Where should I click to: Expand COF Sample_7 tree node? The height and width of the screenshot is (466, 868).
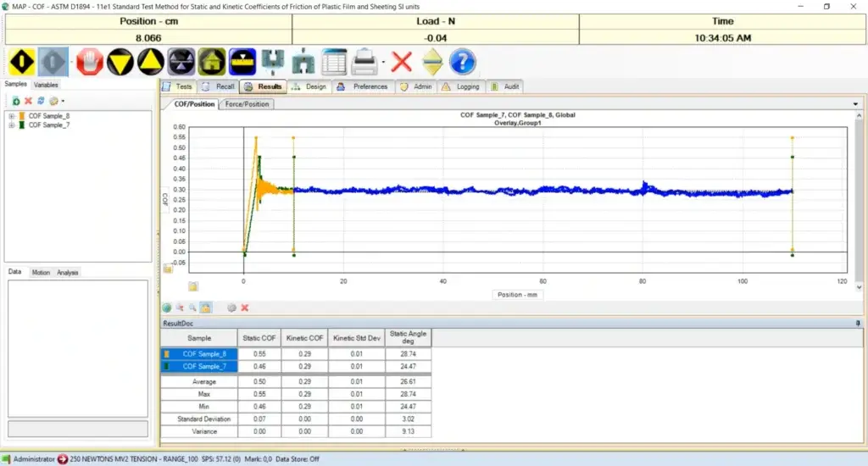tap(11, 125)
